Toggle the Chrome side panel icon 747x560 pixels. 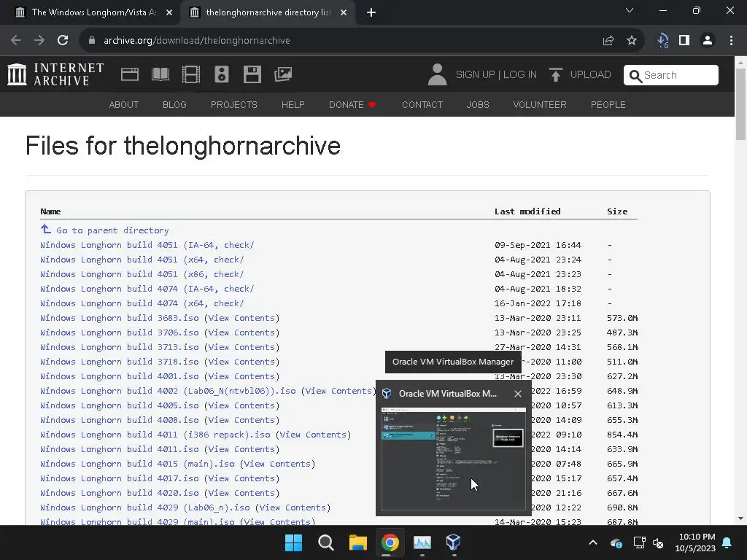pyautogui.click(x=684, y=41)
